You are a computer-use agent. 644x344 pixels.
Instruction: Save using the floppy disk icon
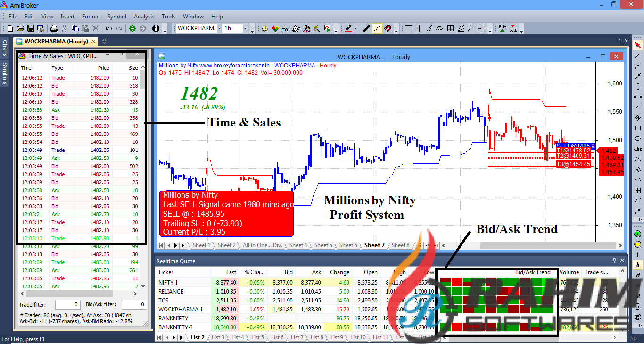pyautogui.click(x=30, y=28)
